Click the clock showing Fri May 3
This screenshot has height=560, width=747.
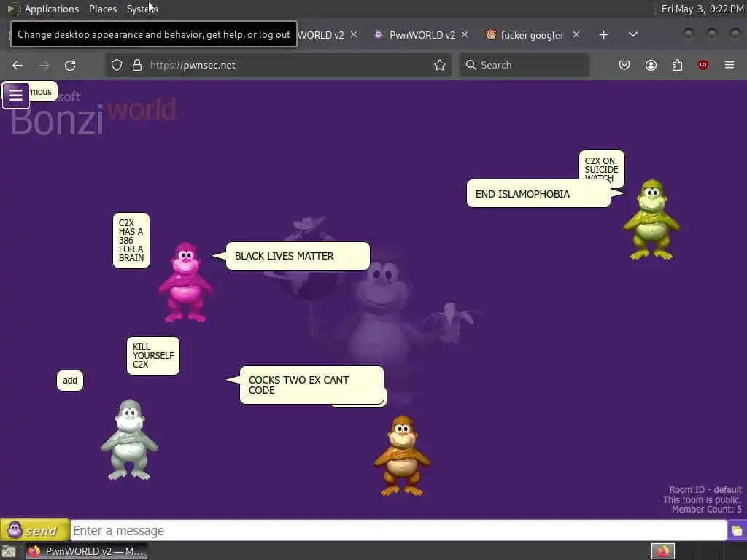tap(703, 9)
